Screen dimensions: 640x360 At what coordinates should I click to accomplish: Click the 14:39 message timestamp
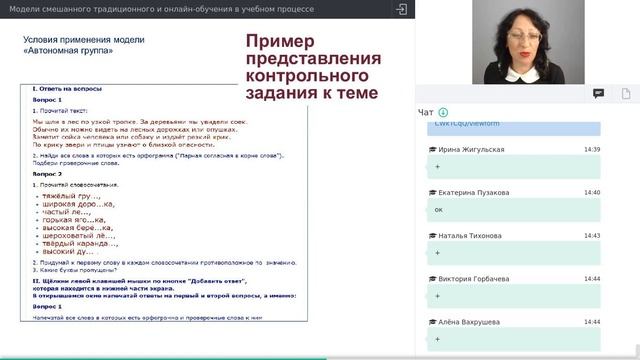point(592,149)
